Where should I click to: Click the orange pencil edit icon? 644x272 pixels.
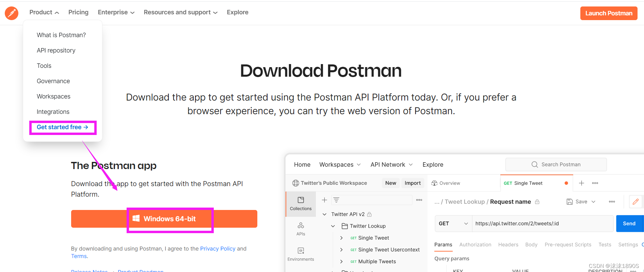[x=635, y=202]
